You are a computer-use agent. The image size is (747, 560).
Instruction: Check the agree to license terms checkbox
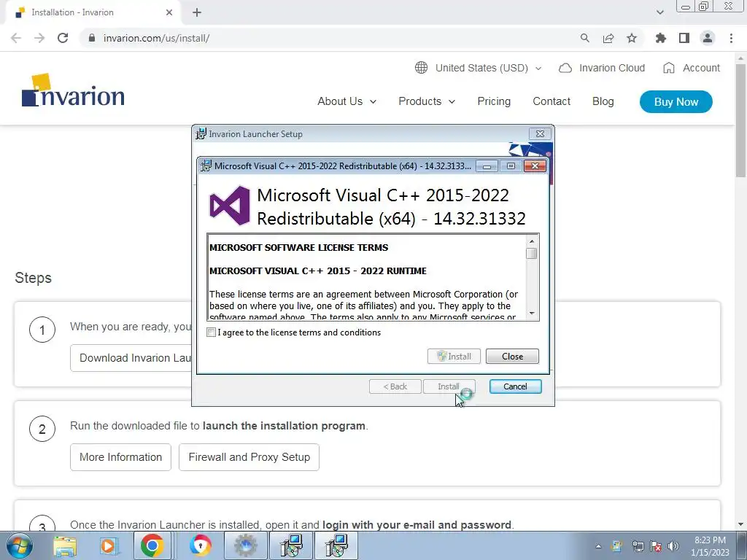[x=211, y=332]
